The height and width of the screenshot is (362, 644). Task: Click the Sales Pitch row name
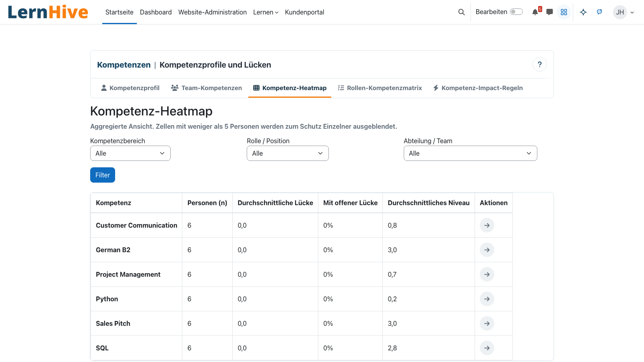[113, 323]
